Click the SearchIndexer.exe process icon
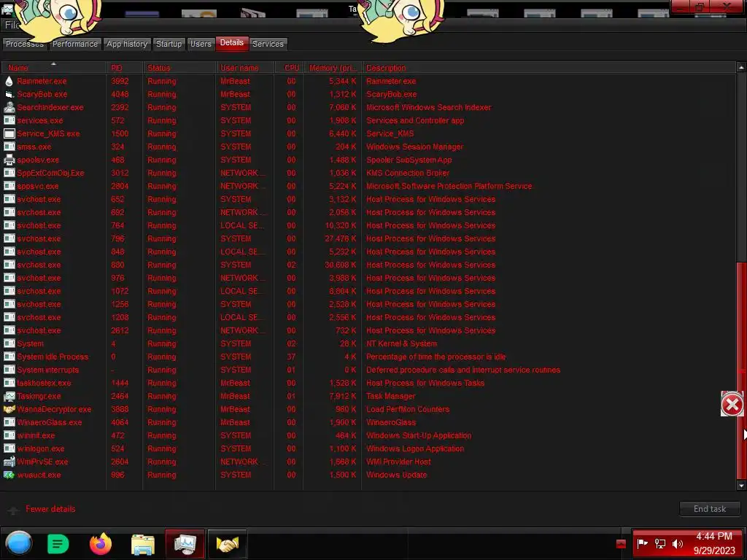 (x=9, y=107)
